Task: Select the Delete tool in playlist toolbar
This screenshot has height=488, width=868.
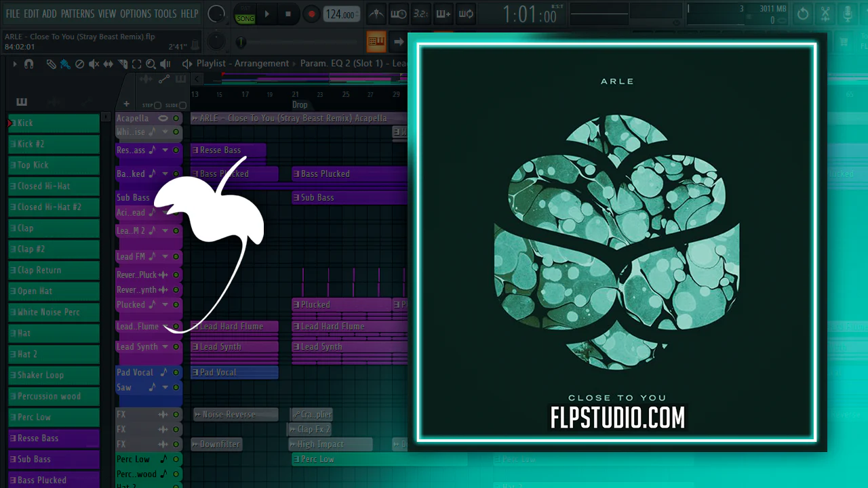Action: 79,64
